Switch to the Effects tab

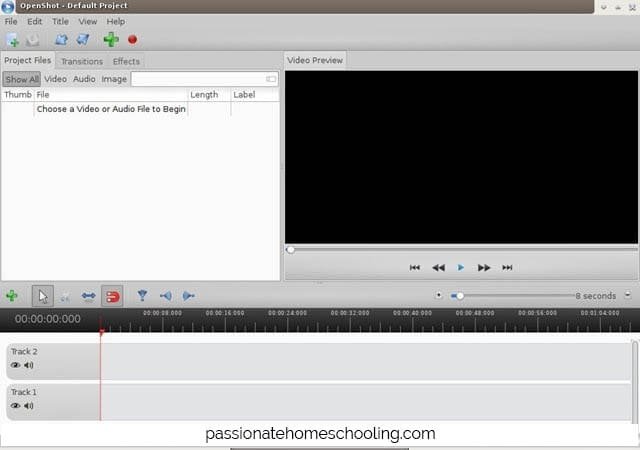126,61
